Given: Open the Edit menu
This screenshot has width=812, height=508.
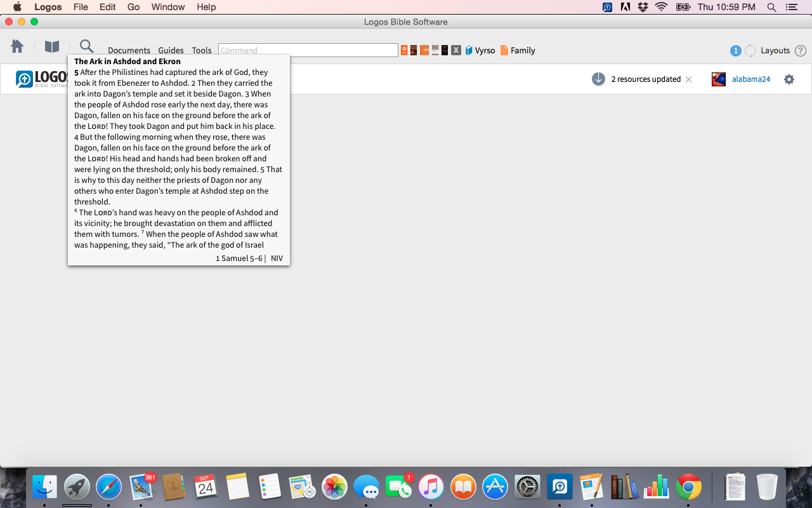Looking at the screenshot, I should point(107,7).
